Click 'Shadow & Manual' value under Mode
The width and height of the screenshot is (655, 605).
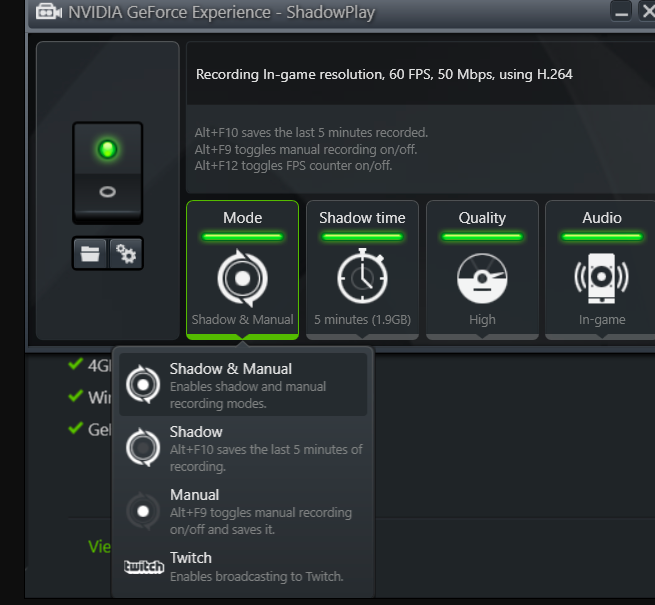pyautogui.click(x=242, y=320)
